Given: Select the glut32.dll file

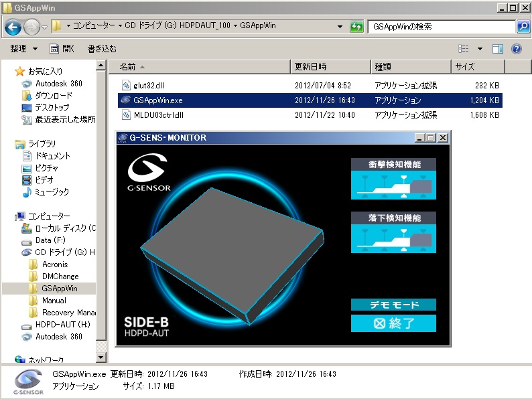Looking at the screenshot, I should (x=310, y=86).
